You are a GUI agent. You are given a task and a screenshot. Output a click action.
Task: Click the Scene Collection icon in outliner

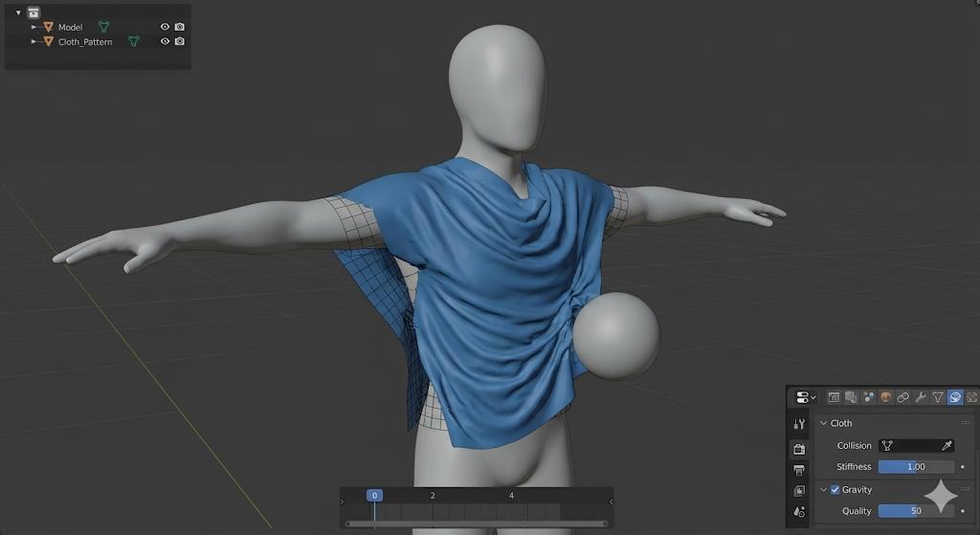tap(33, 12)
